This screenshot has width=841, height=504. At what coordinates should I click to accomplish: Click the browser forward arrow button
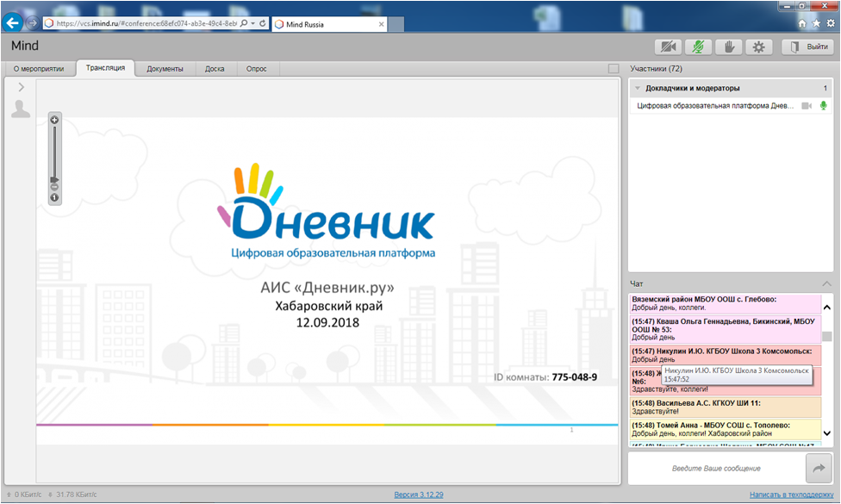coord(32,23)
